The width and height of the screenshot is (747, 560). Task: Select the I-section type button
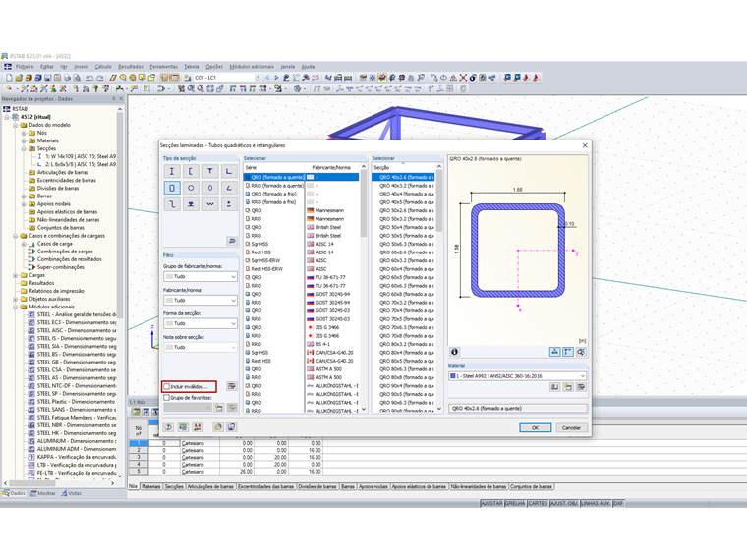coord(171,171)
